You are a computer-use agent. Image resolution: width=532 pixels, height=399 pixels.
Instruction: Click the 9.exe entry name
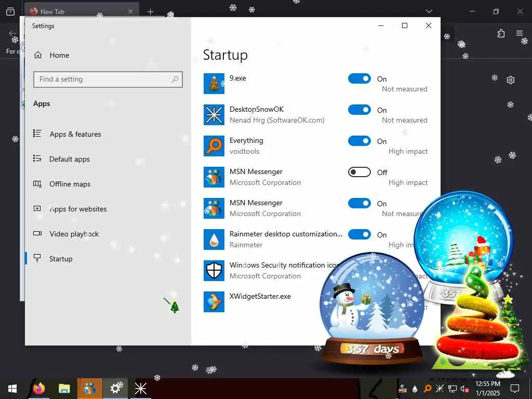click(237, 78)
